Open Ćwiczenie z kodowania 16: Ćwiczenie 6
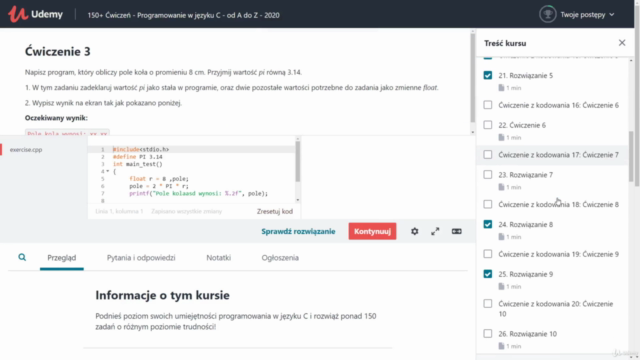 click(558, 105)
